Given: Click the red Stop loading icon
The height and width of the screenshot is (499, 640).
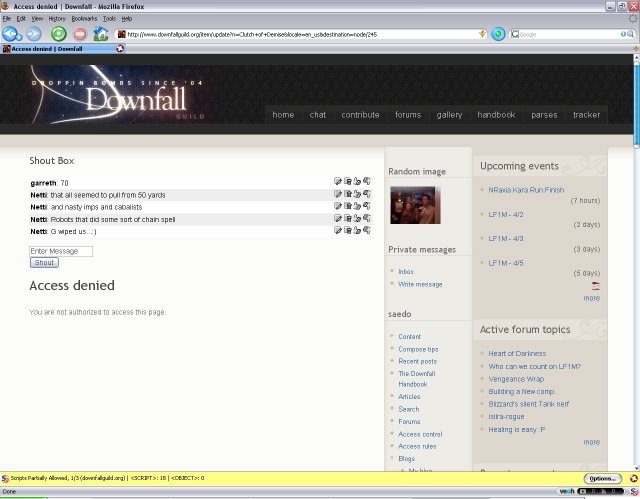Looking at the screenshot, I should (x=80, y=34).
